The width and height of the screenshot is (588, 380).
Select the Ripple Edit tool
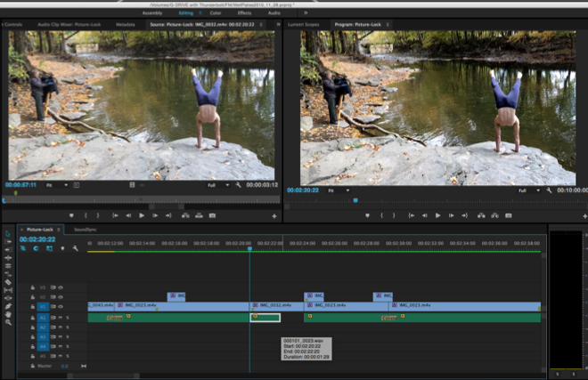coord(8,258)
